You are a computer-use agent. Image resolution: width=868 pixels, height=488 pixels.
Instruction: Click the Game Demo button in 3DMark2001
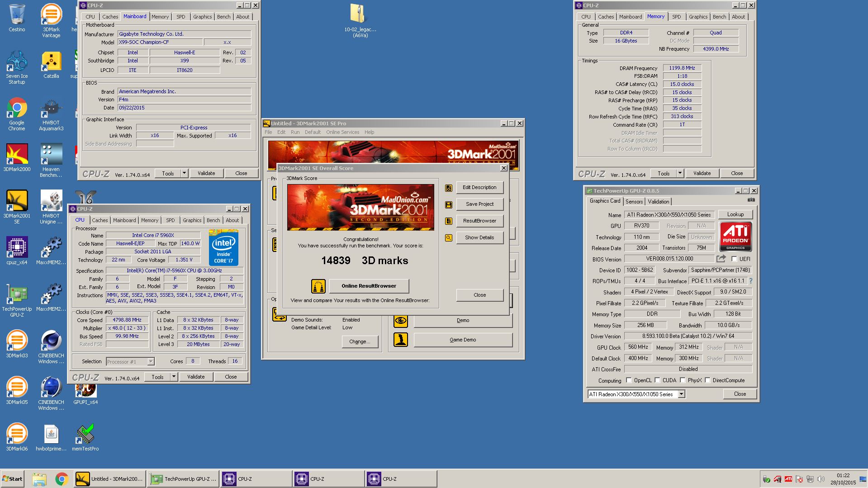(x=463, y=340)
